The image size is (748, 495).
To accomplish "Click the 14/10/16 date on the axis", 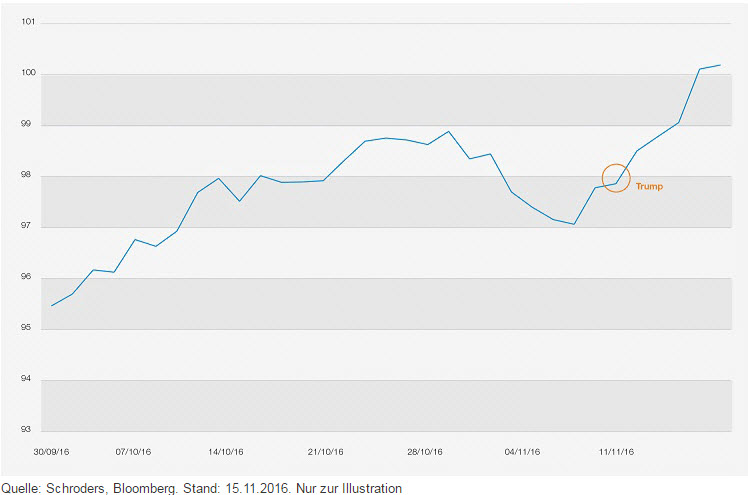I will pos(227,452).
